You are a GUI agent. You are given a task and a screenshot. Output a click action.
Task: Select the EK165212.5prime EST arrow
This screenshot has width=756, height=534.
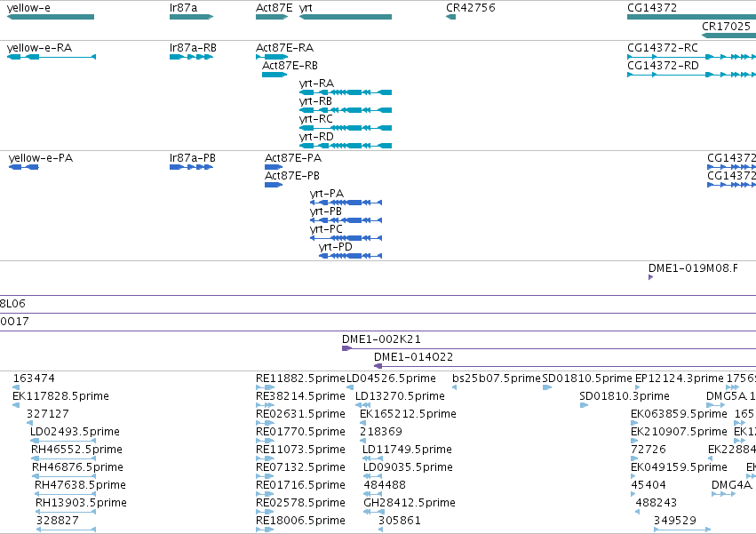pos(363,423)
